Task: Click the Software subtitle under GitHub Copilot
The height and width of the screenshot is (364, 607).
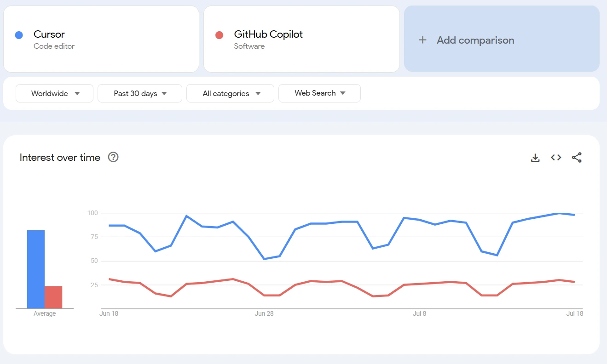Action: [249, 46]
